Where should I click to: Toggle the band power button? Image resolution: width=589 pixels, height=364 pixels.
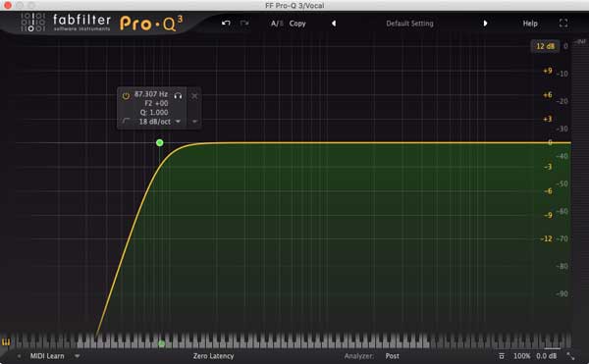(x=126, y=96)
